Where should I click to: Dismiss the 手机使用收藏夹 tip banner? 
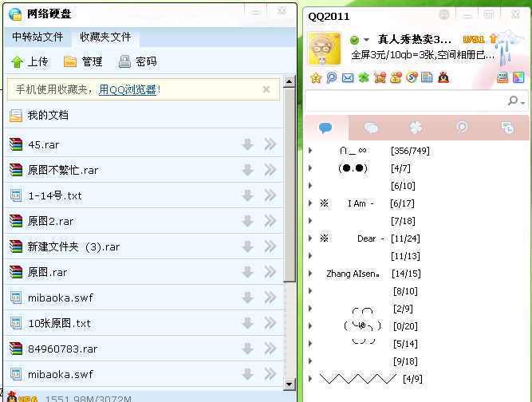point(266,89)
